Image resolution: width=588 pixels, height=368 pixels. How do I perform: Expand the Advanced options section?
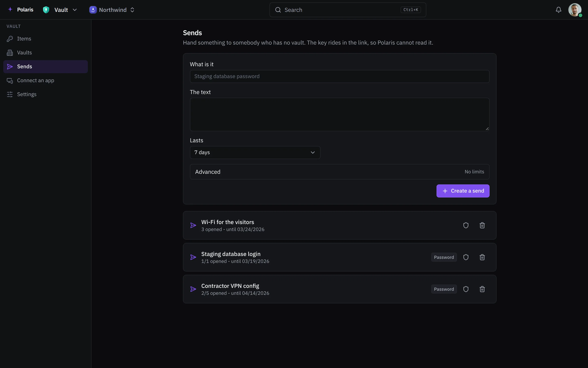coord(339,172)
